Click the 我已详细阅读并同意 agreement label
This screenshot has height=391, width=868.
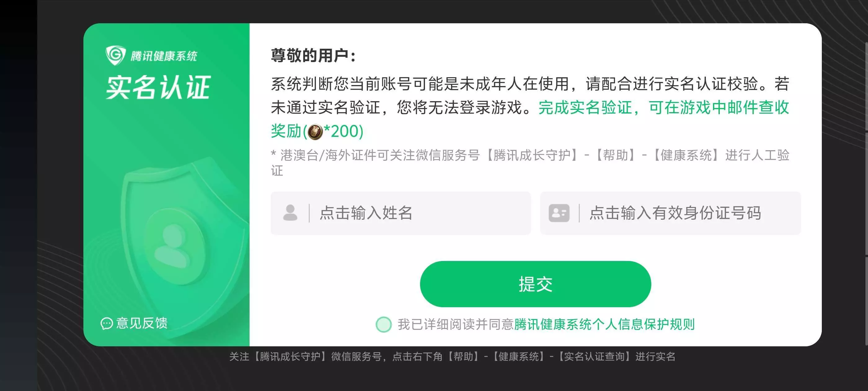tap(456, 325)
